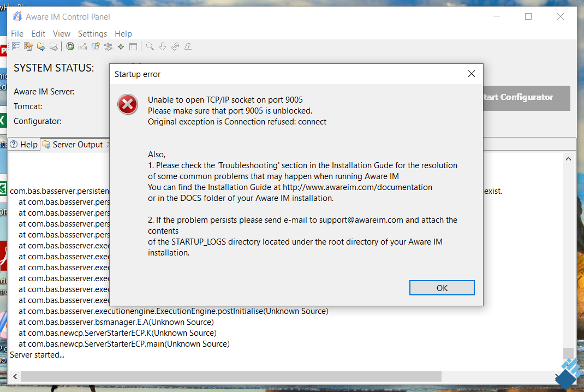584x392 pixels.
Task: Open the File menu
Action: pyautogui.click(x=17, y=33)
